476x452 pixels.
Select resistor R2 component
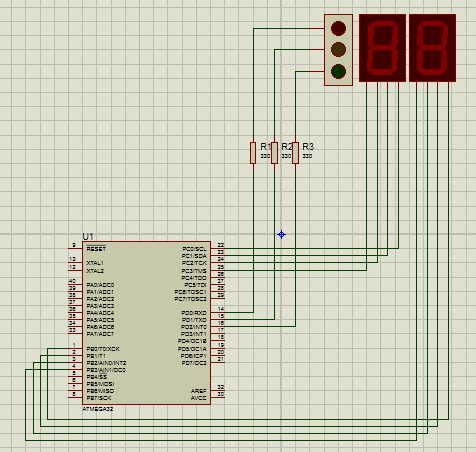pyautogui.click(x=274, y=153)
